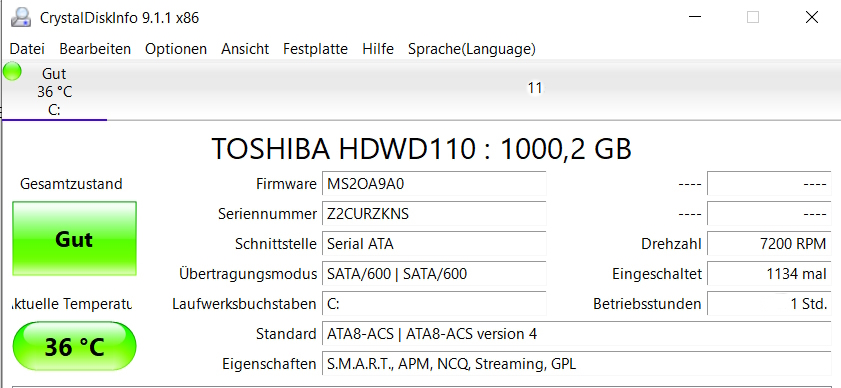Screen dimensions: 841x388
Task: Click the green Gut health status button
Action: [x=75, y=239]
